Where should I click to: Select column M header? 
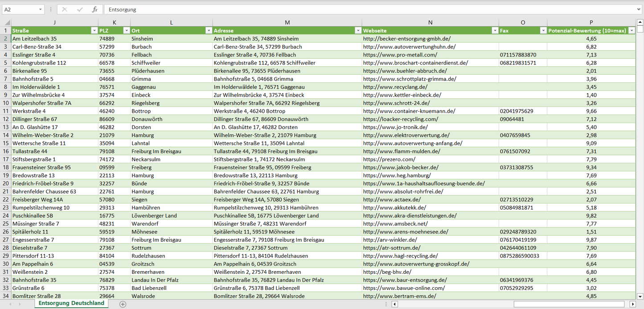coord(287,23)
